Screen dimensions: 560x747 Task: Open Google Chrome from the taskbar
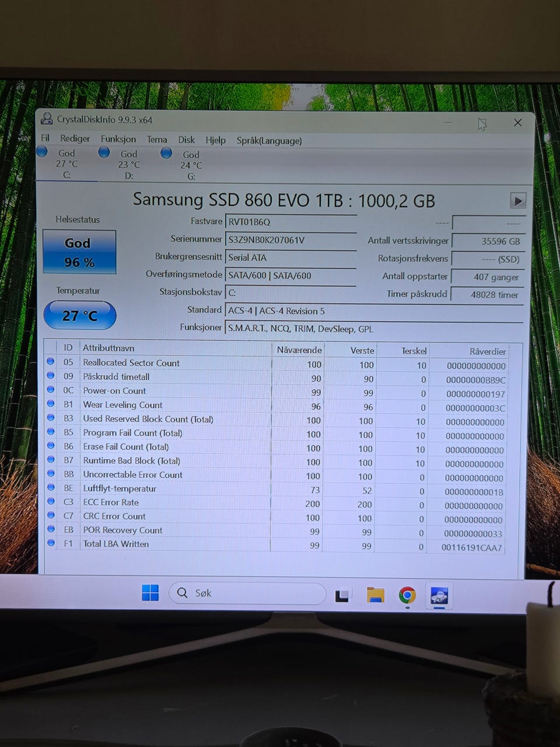coord(407,595)
